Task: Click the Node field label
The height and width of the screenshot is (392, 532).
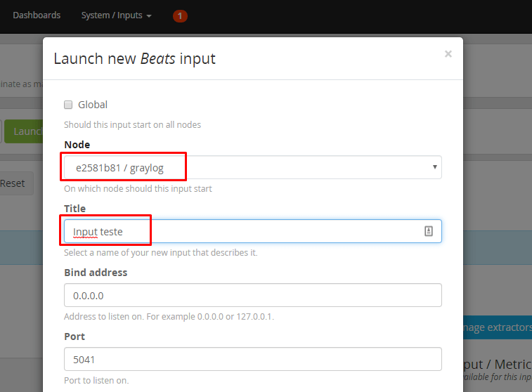Action: click(77, 145)
